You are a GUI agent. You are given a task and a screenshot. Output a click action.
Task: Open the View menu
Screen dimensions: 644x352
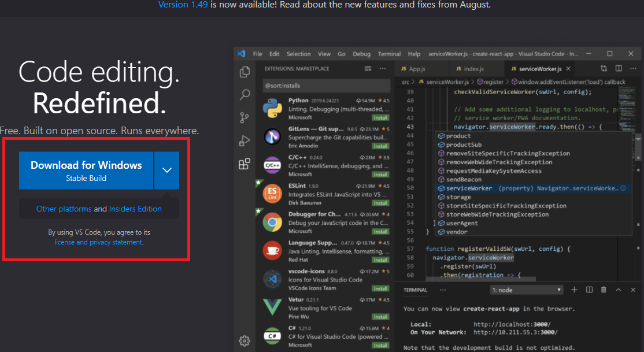click(x=324, y=54)
